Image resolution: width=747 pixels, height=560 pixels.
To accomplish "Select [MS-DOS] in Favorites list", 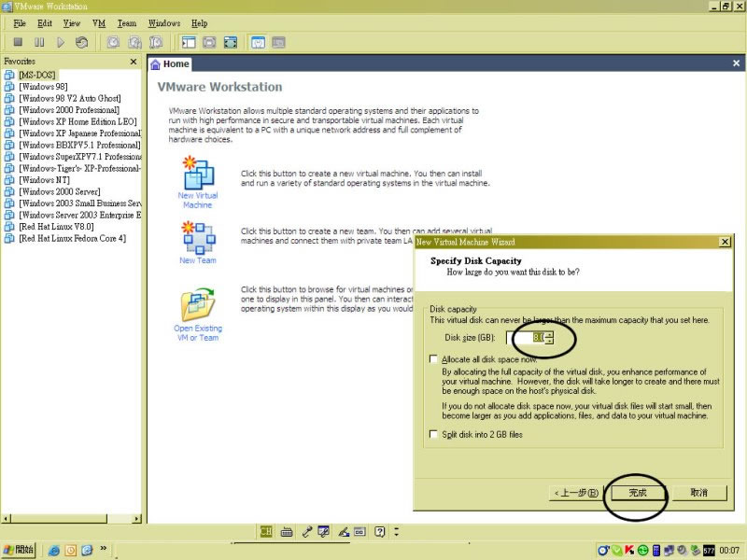I will [x=37, y=75].
